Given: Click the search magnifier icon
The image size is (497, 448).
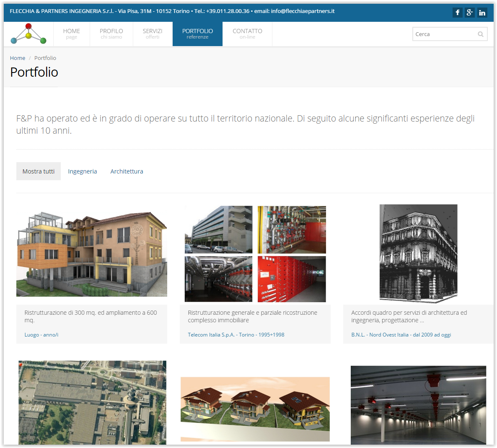Looking at the screenshot, I should (481, 34).
